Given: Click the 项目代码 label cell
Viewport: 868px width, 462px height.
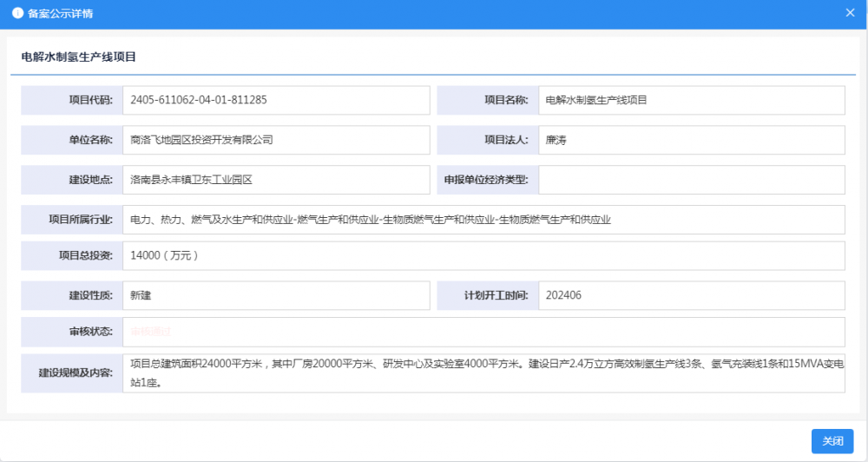Looking at the screenshot, I should (x=72, y=100).
